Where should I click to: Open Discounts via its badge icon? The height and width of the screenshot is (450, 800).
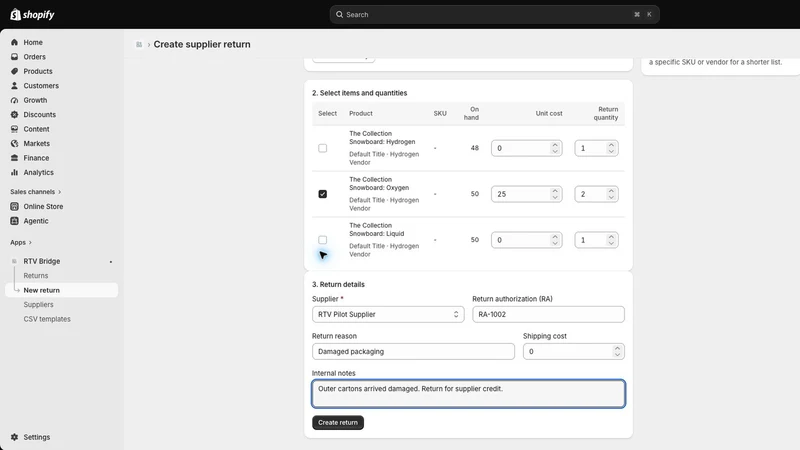click(14, 114)
